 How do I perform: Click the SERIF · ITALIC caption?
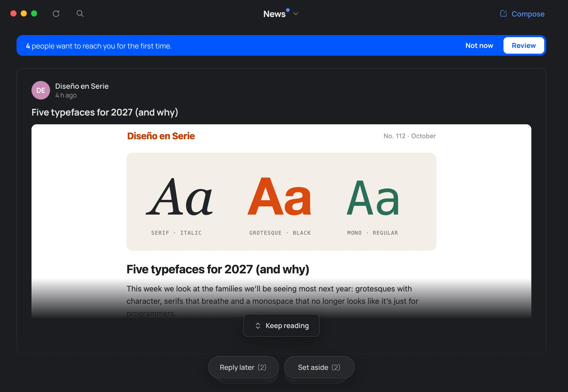pyautogui.click(x=177, y=233)
